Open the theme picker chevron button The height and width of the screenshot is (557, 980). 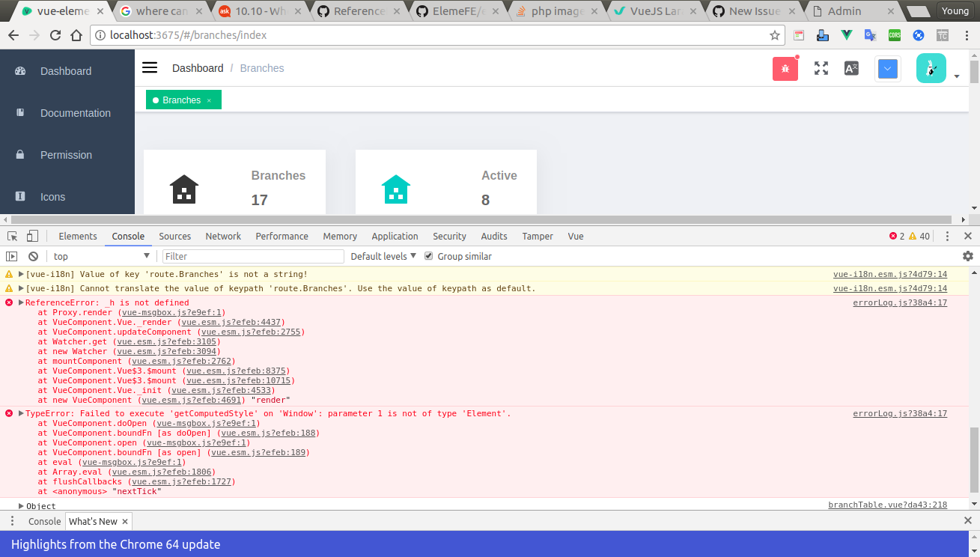(887, 68)
